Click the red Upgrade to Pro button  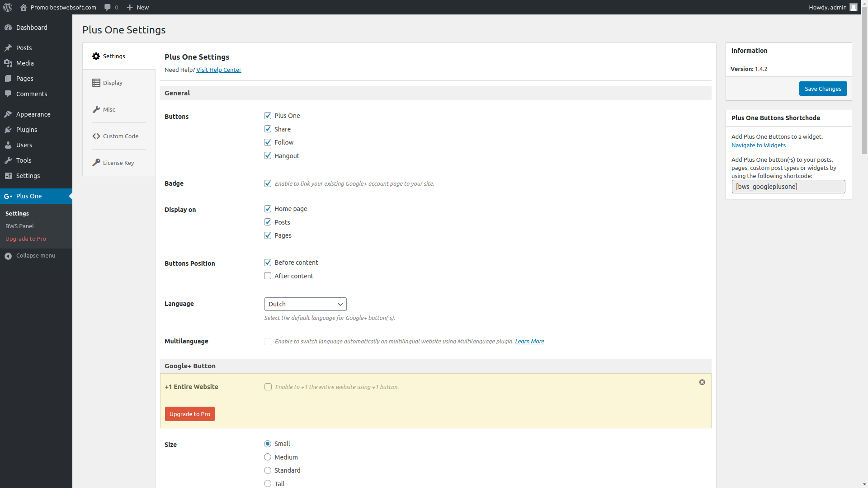click(190, 414)
